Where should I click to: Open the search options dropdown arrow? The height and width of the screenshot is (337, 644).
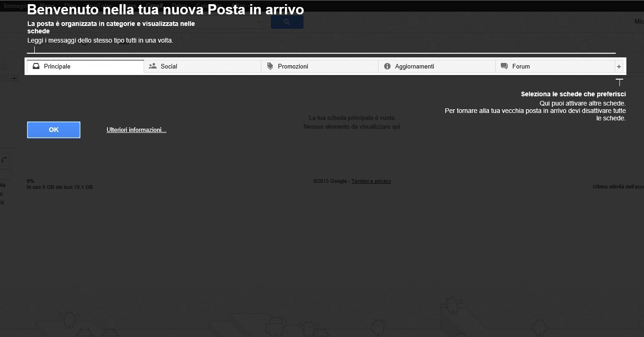(259, 22)
